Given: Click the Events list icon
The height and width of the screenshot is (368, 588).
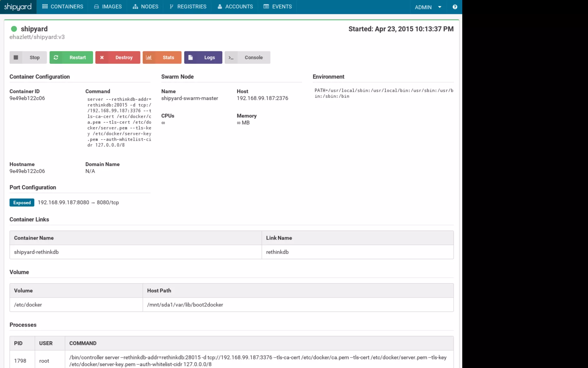Looking at the screenshot, I should tap(266, 6).
